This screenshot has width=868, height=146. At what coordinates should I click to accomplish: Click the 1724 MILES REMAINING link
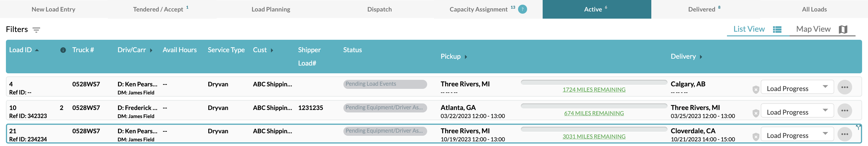point(594,89)
